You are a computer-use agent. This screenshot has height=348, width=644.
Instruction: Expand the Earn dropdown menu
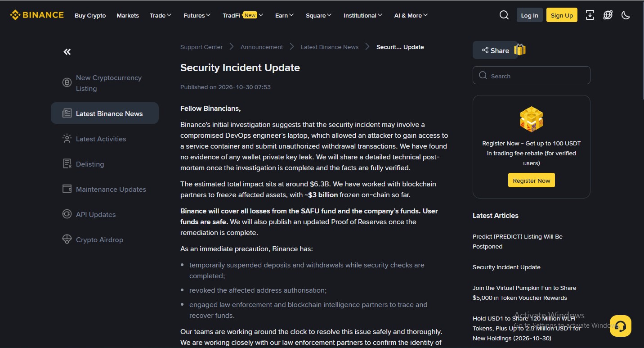pyautogui.click(x=284, y=15)
